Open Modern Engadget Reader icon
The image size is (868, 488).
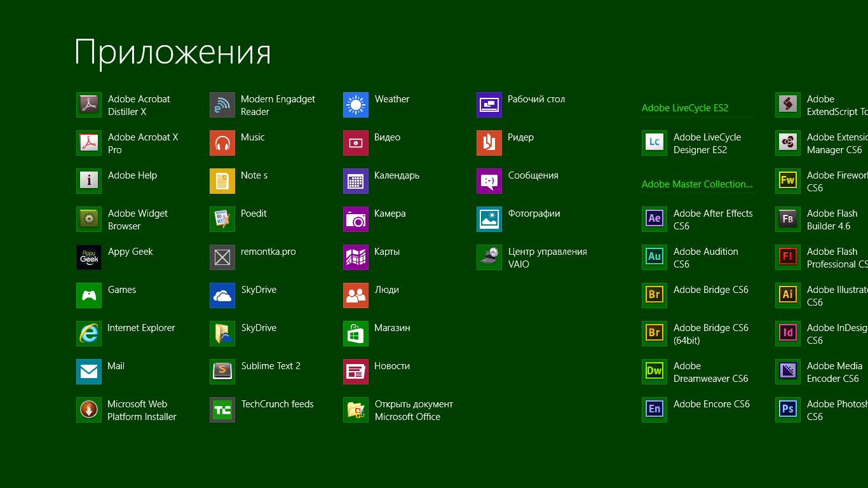222,105
